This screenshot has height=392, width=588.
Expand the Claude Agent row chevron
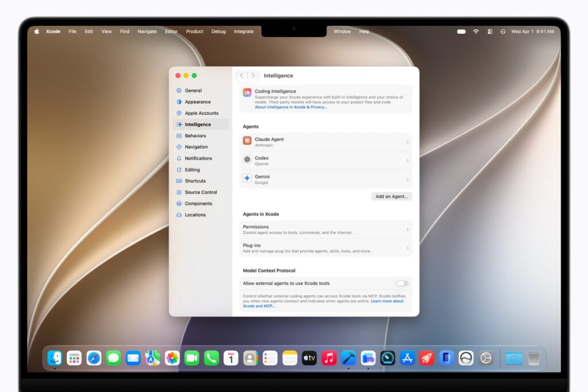tap(408, 142)
